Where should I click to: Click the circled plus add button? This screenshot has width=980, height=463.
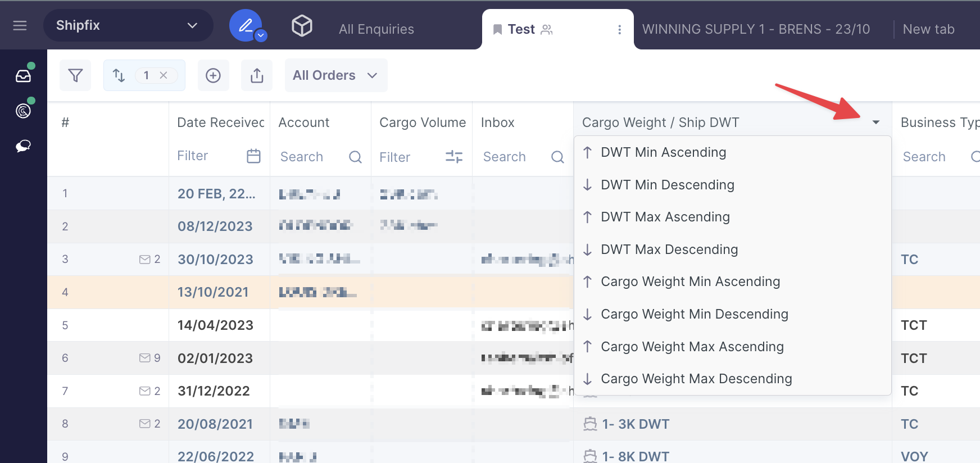coord(213,75)
